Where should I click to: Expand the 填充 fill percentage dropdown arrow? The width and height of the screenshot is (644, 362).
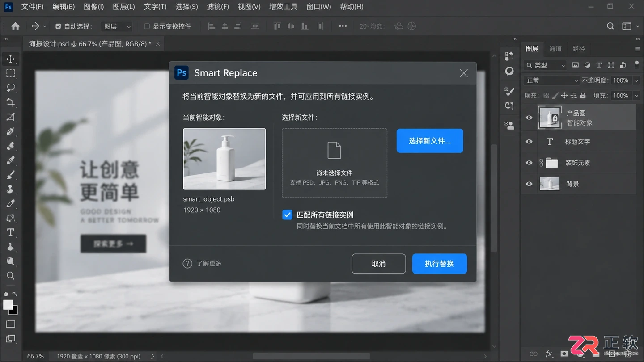636,96
